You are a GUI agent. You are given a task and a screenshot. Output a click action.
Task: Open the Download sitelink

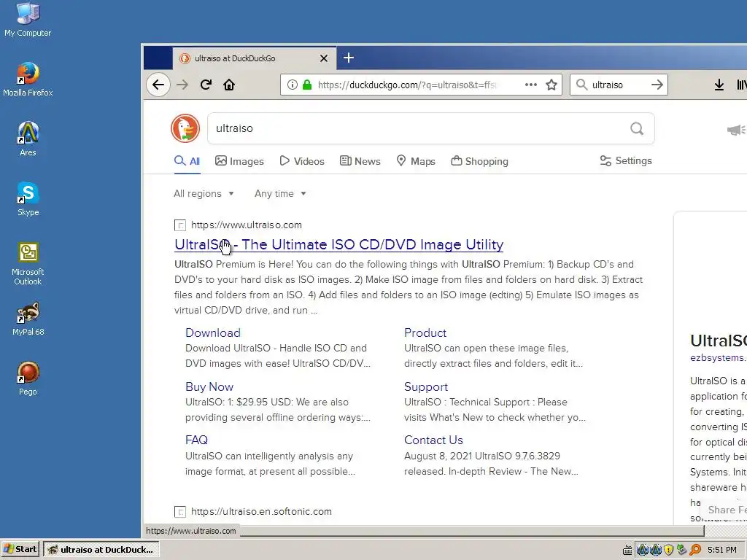(x=212, y=332)
